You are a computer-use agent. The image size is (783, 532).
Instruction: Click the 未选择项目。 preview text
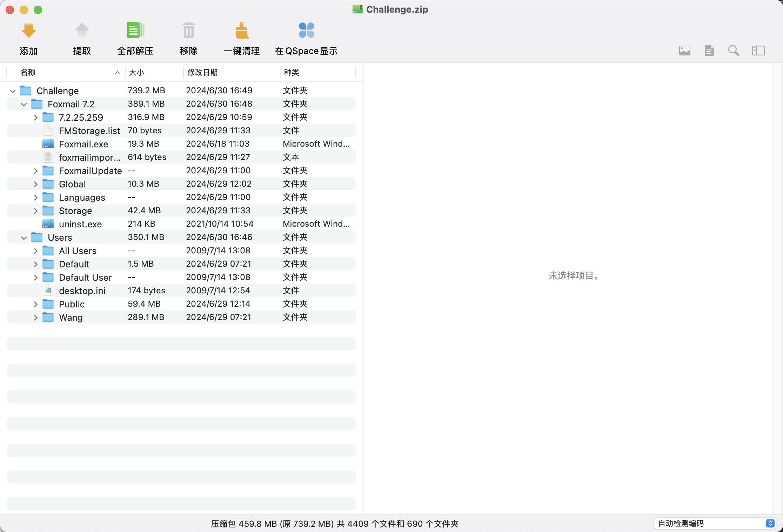coord(575,275)
